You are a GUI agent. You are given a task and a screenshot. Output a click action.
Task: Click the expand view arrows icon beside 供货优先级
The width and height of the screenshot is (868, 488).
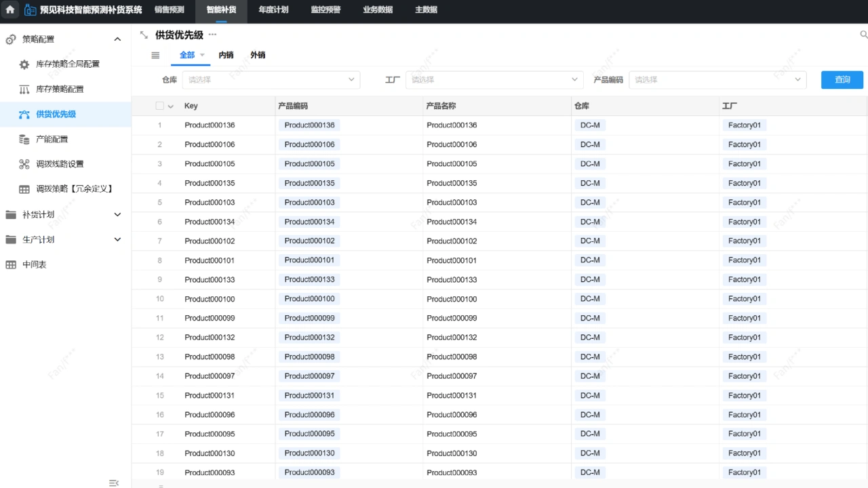(144, 35)
